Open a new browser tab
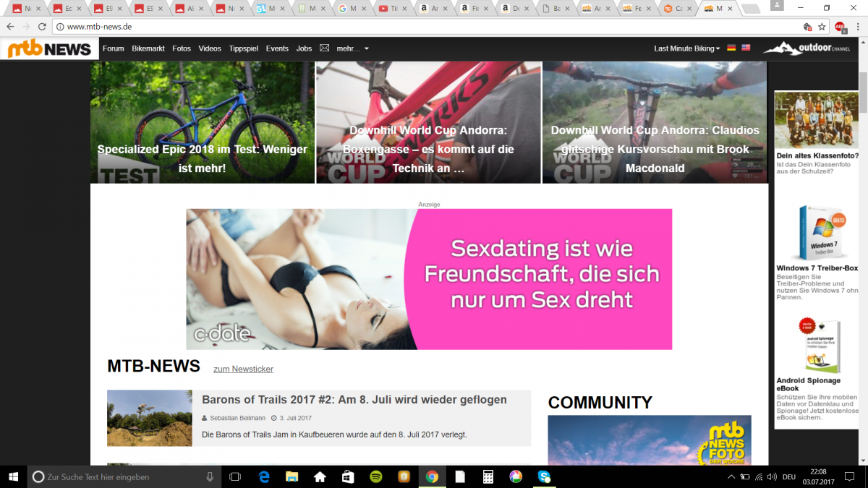This screenshot has width=868, height=488. point(750,9)
